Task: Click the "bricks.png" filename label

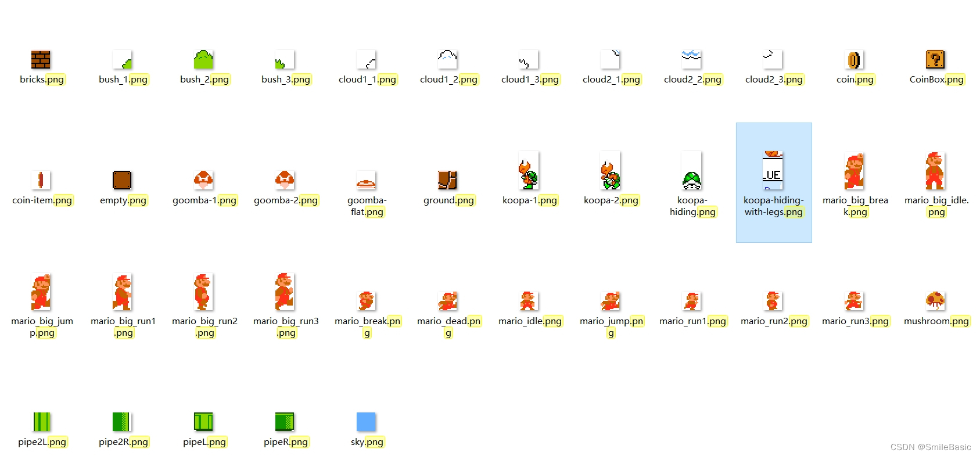Action: click(42, 80)
